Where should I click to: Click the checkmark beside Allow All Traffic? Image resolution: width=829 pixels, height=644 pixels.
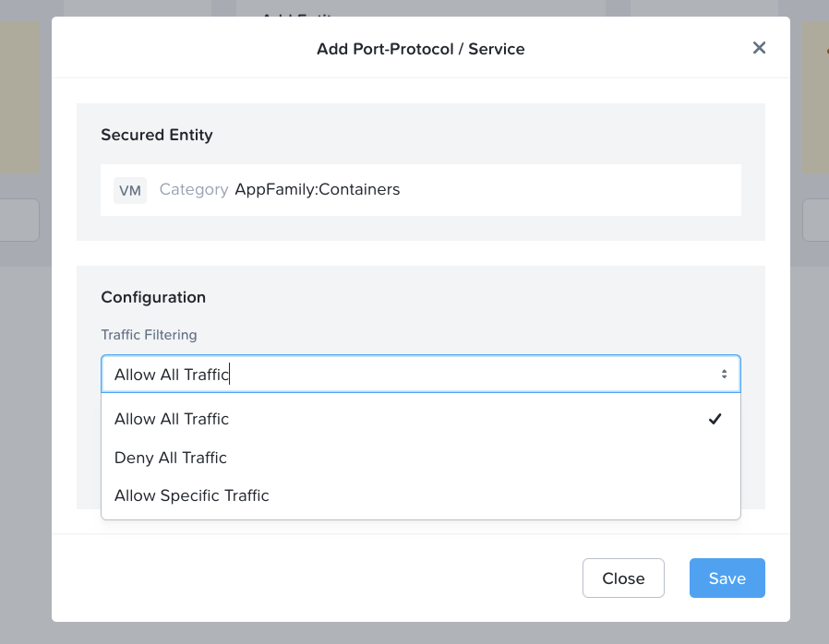pyautogui.click(x=715, y=419)
